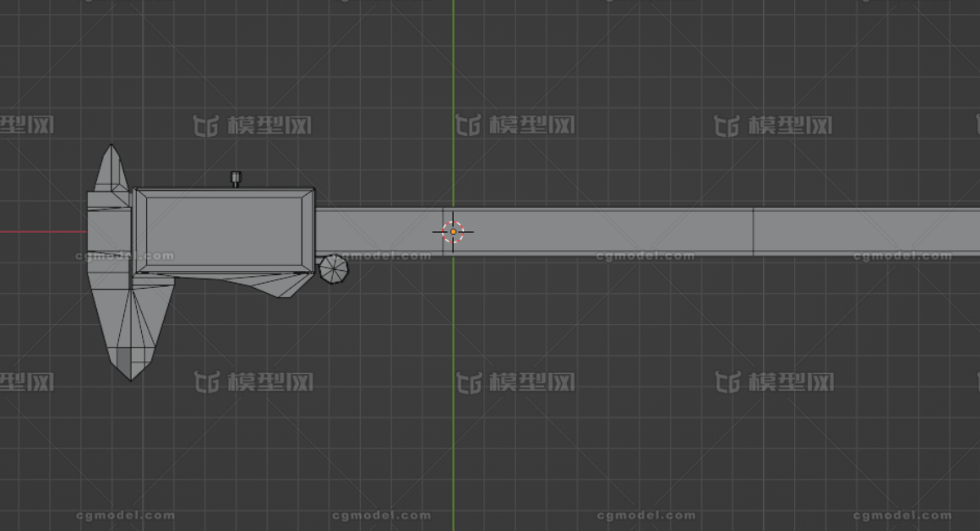Select the far right segment of the beam
The width and height of the screenshot is (980, 531).
(x=870, y=231)
